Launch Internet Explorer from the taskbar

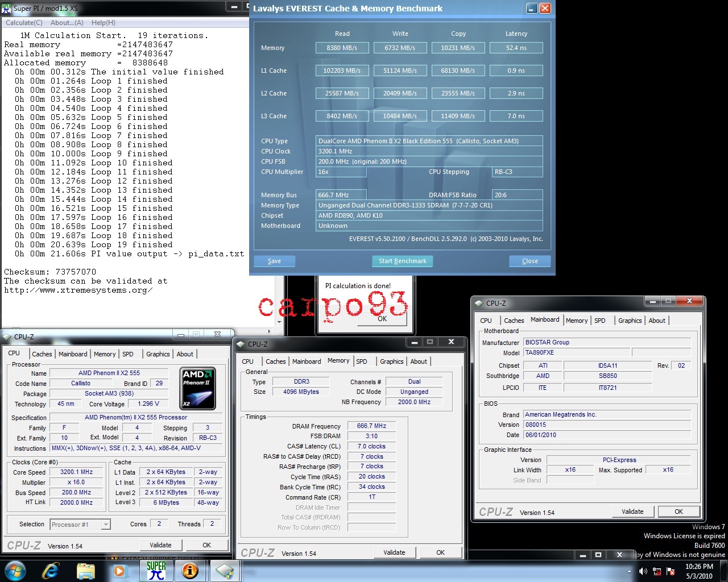(x=51, y=571)
